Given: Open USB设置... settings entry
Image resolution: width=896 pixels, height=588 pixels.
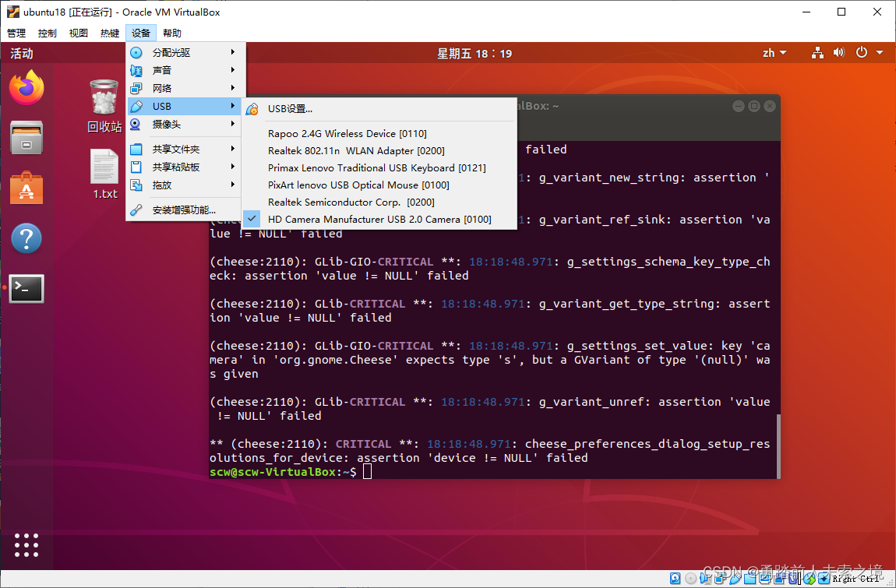Looking at the screenshot, I should coord(379,108).
